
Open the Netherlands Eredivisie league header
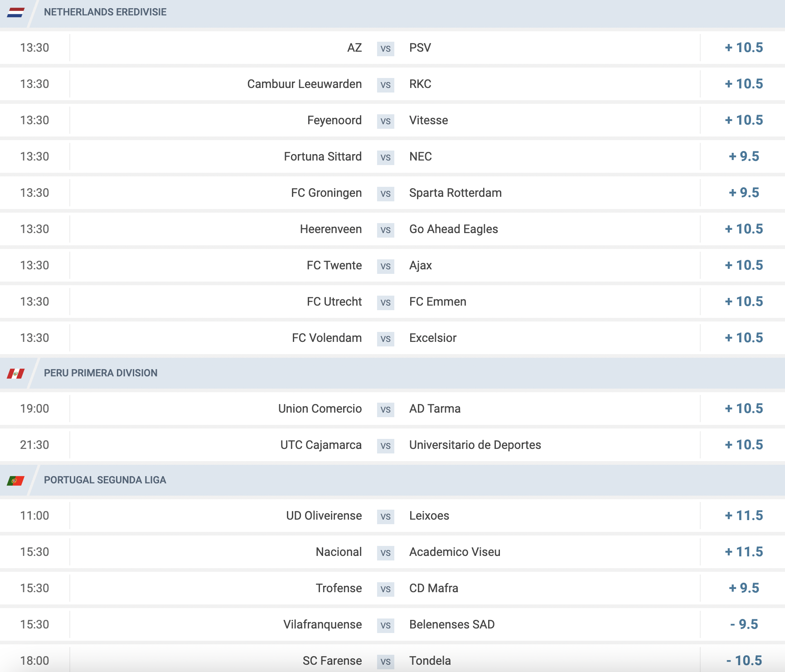pyautogui.click(x=105, y=12)
